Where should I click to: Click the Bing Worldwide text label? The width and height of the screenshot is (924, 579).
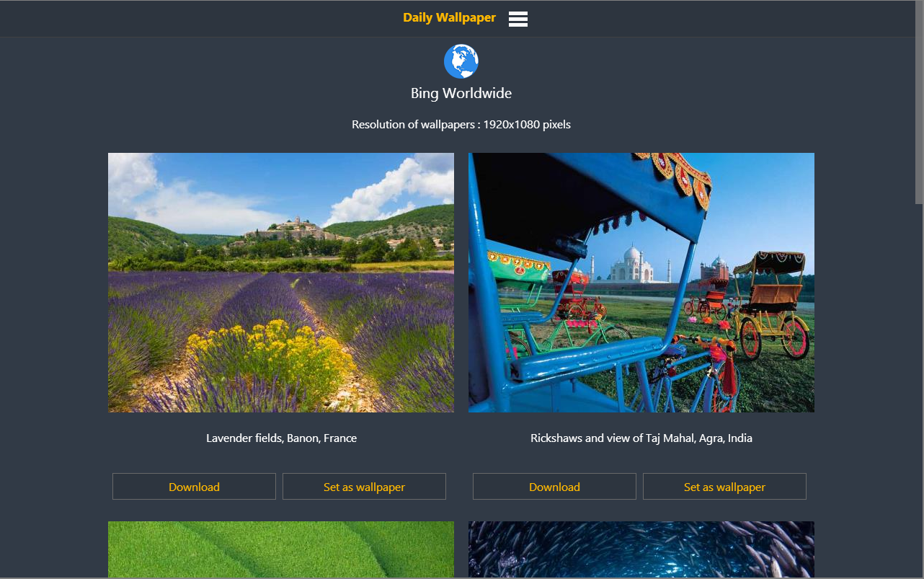tap(461, 93)
